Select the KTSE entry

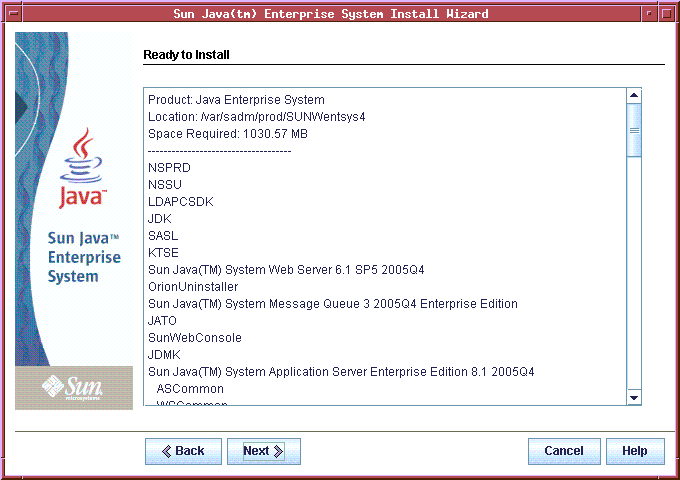(x=163, y=252)
